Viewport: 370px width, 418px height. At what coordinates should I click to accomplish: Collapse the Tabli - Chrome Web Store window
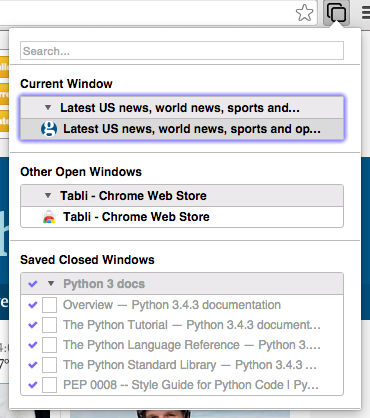pyautogui.click(x=48, y=195)
